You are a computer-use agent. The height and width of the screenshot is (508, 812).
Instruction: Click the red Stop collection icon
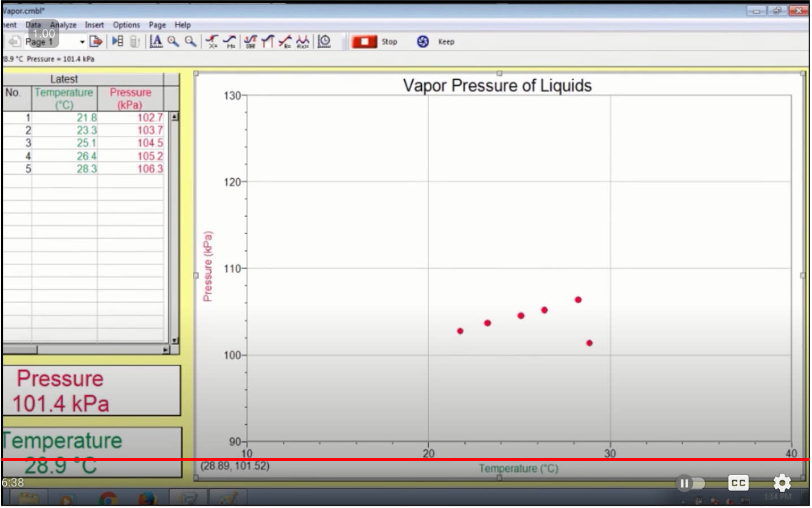pyautogui.click(x=364, y=41)
